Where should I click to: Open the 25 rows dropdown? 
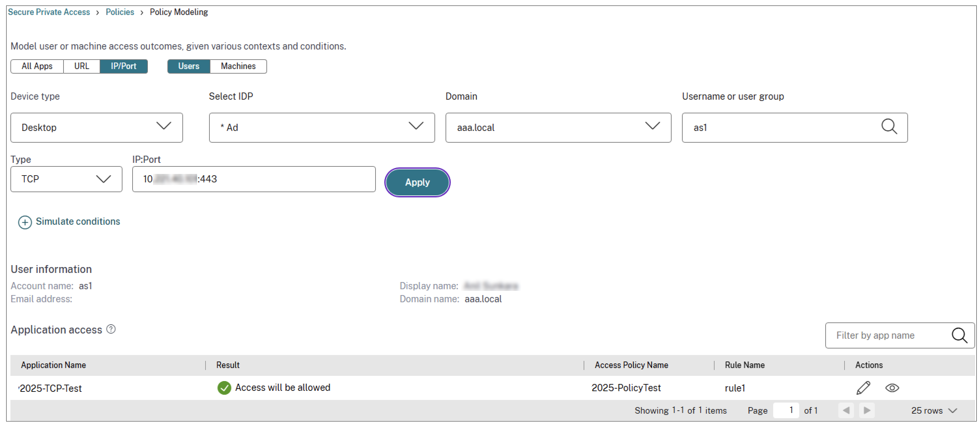(933, 410)
